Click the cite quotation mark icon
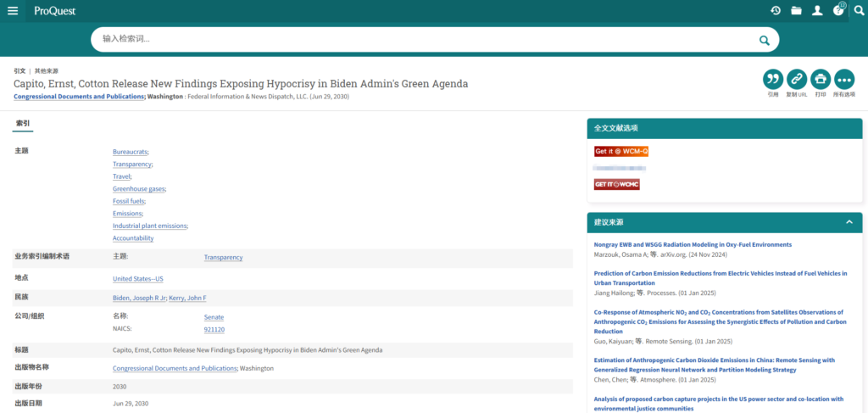 click(x=772, y=79)
